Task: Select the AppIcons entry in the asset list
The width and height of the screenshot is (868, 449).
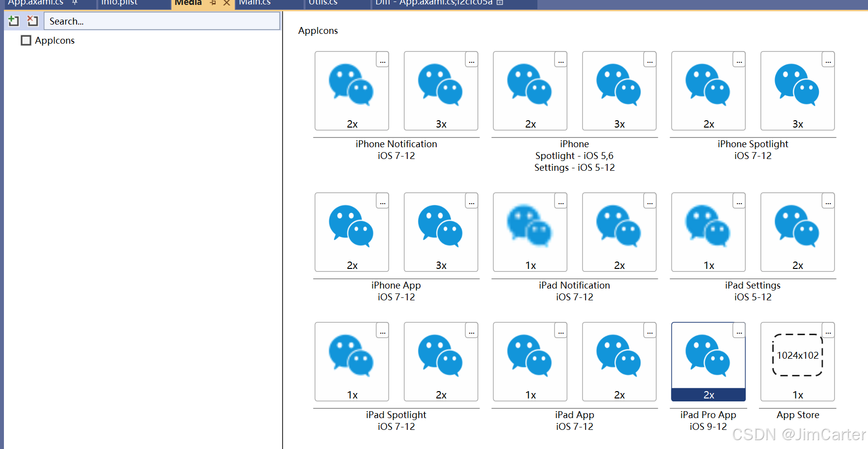Action: click(55, 40)
